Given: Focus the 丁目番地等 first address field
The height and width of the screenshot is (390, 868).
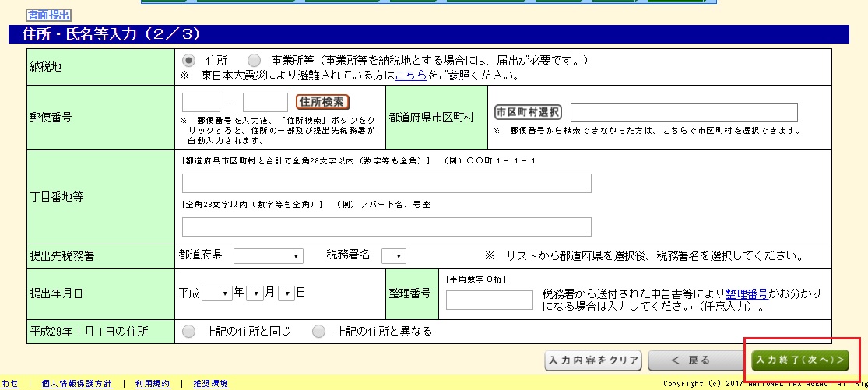Looking at the screenshot, I should pos(386,183).
